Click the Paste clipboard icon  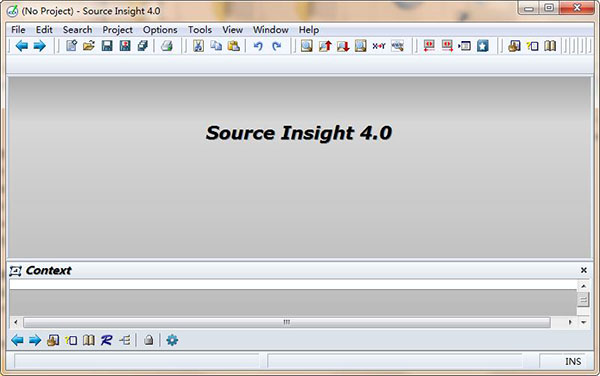click(234, 46)
